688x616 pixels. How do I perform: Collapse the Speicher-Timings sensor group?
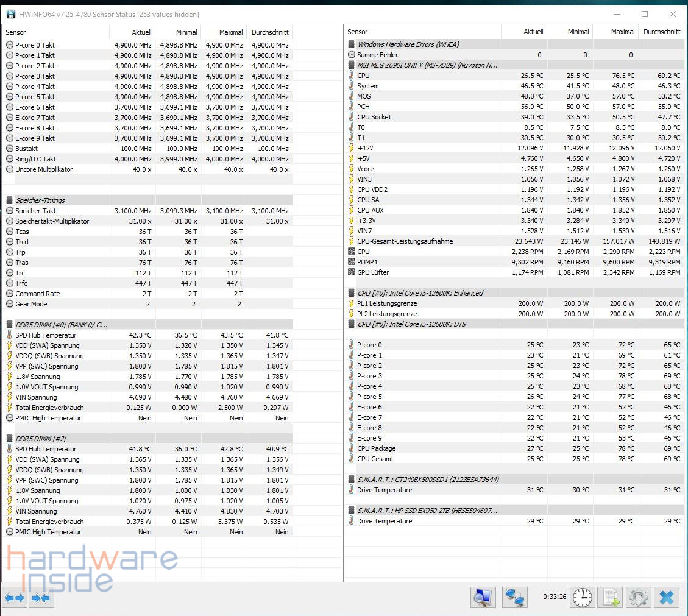tap(40, 200)
